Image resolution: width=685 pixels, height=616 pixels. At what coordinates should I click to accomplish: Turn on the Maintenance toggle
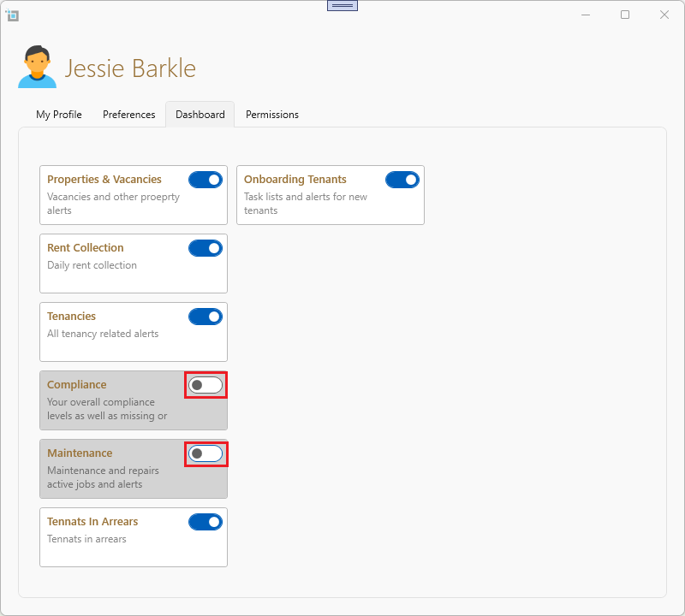(205, 453)
